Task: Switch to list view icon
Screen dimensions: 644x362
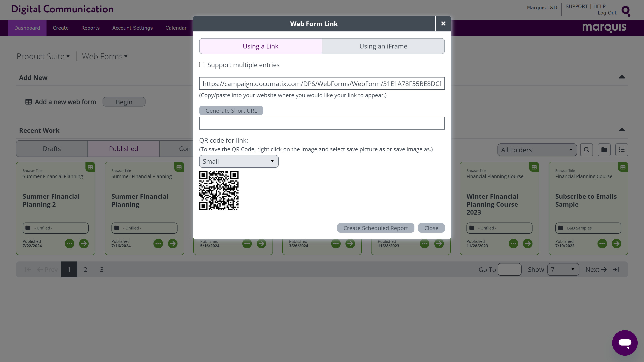Action: pos(622,150)
